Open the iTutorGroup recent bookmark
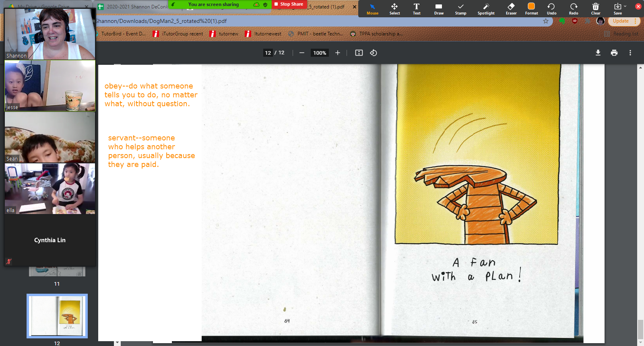 pos(178,34)
